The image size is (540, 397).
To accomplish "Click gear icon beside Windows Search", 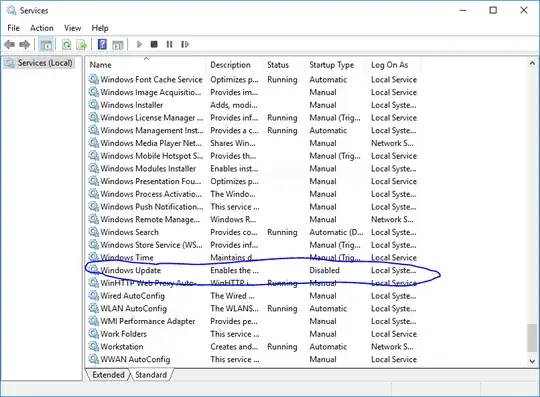I will pos(93,232).
